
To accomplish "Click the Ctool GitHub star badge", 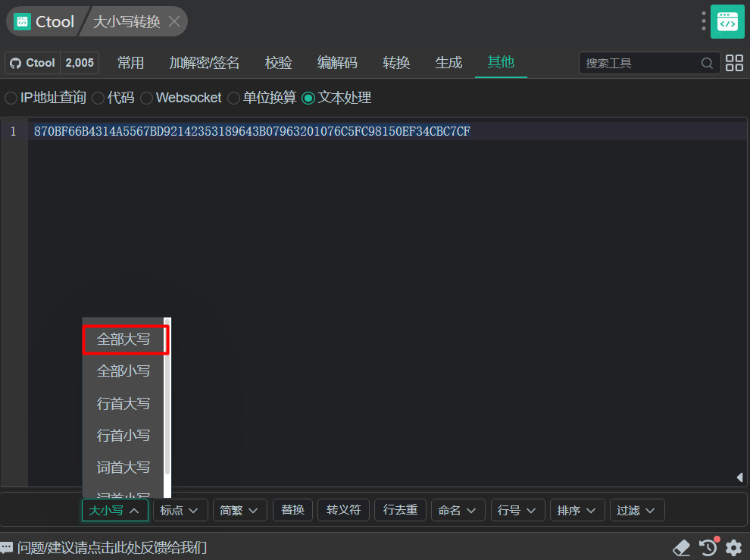I will (52, 63).
